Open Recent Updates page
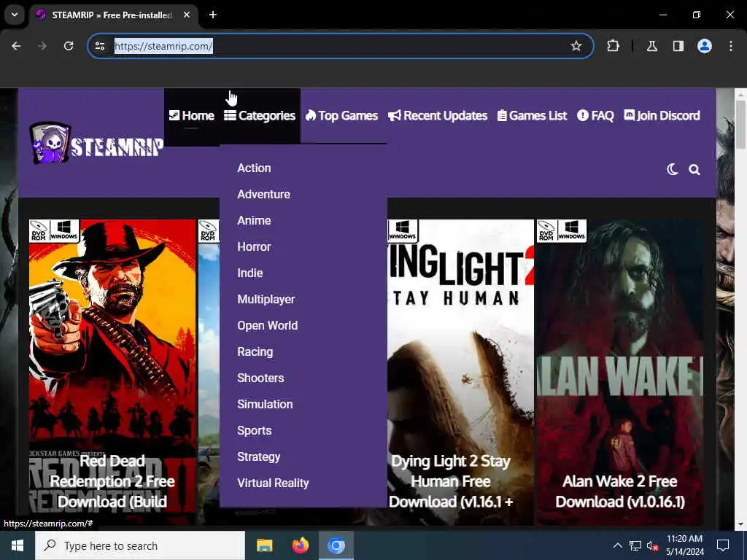 tap(438, 116)
